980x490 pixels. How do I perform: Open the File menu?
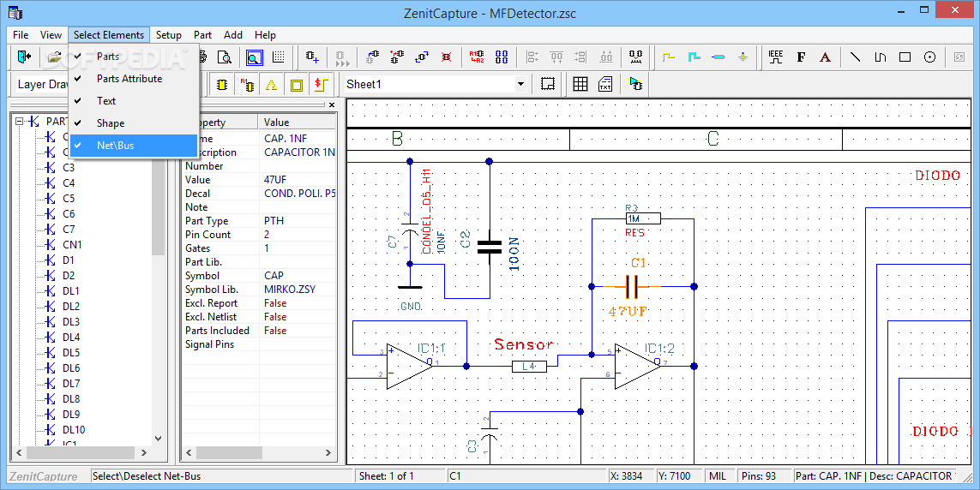21,35
